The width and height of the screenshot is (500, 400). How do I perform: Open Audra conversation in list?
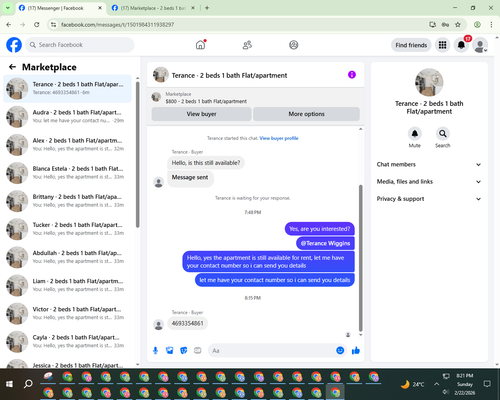tap(67, 117)
